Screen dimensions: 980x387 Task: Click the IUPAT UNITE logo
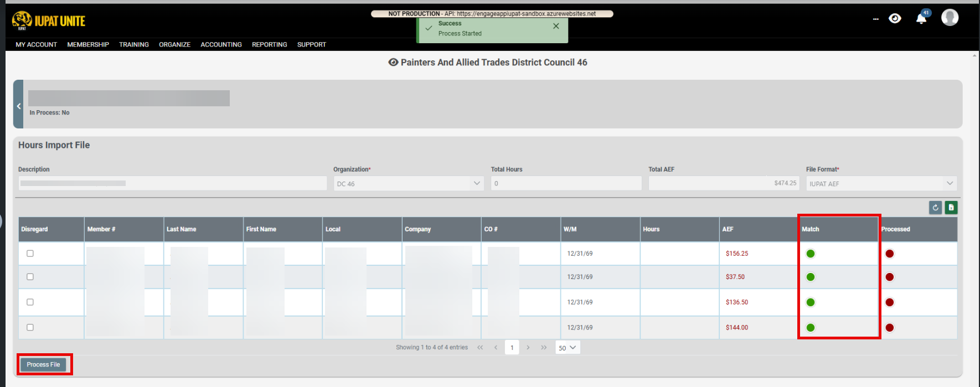49,21
